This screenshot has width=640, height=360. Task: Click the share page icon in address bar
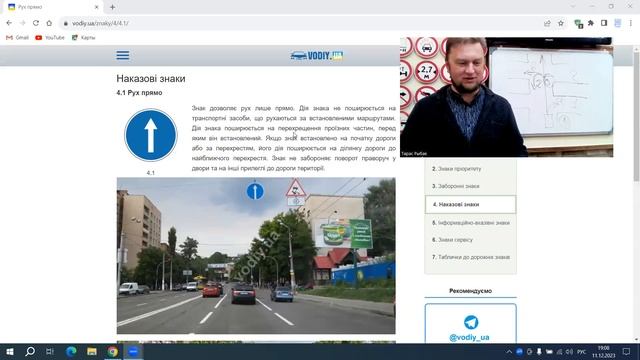pos(547,23)
